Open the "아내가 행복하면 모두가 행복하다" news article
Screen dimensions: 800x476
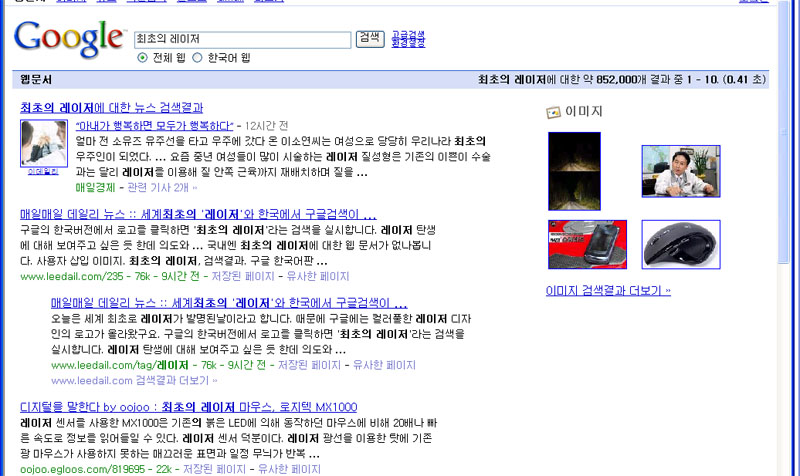(x=155, y=126)
